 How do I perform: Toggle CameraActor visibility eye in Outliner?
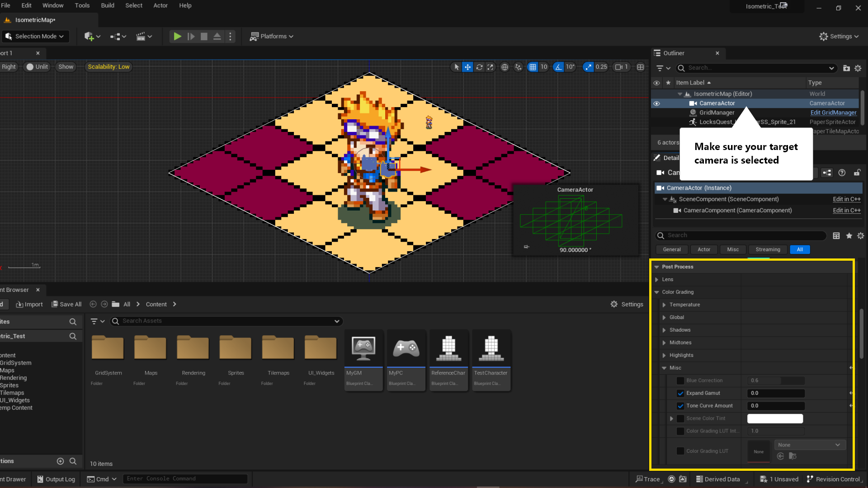pos(656,103)
